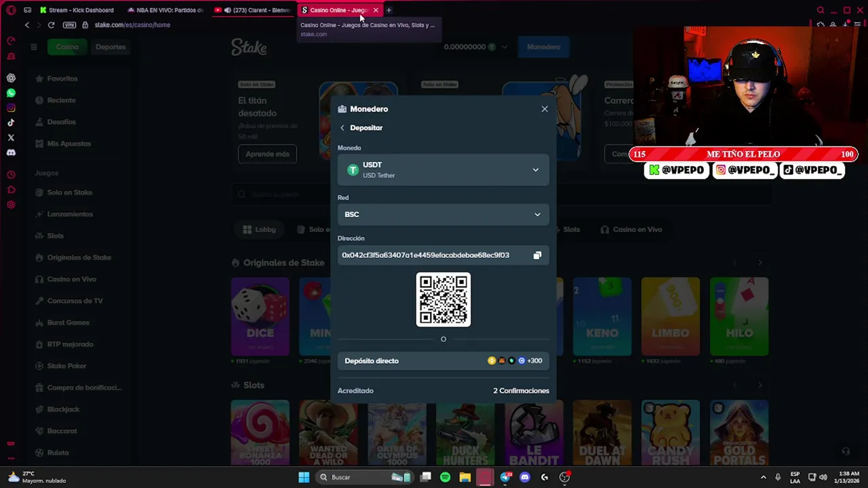Viewport: 868px width, 488px height.
Task: Open Discord from the taskbar
Action: pos(524,477)
